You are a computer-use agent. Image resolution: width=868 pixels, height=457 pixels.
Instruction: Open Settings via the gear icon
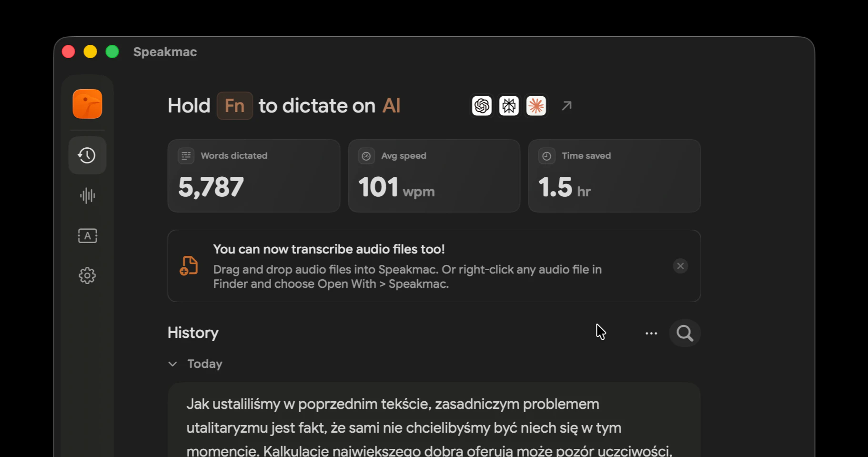click(x=87, y=275)
